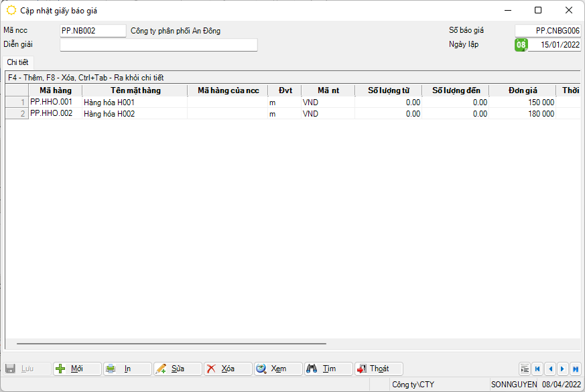Click the Diễn giải input field
Screen dimensions: 585x392
[x=159, y=45]
